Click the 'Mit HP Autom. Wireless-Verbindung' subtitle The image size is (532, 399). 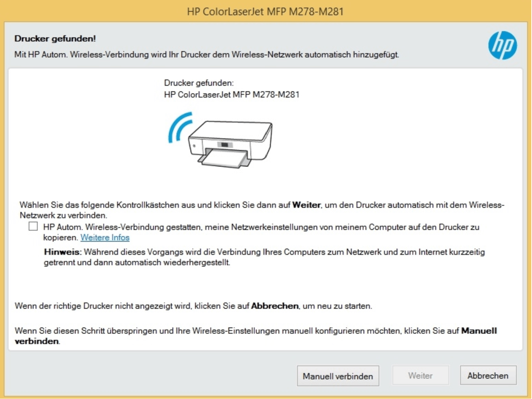point(207,55)
